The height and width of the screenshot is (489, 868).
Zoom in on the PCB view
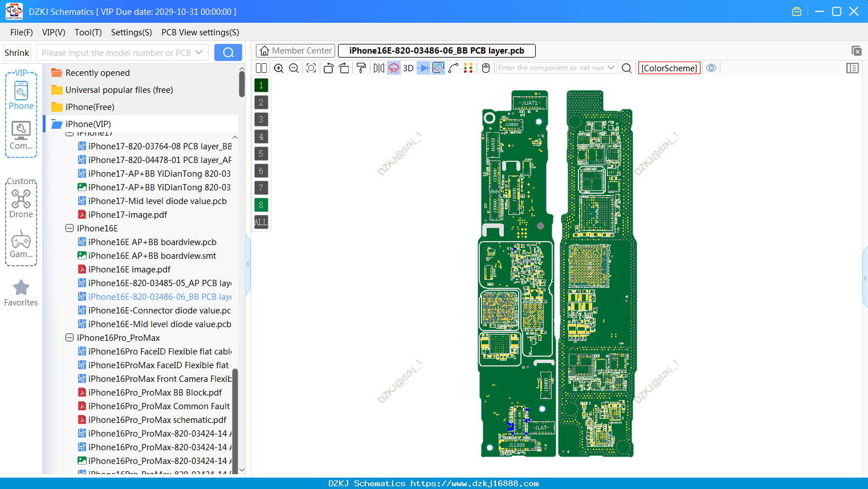(x=279, y=68)
